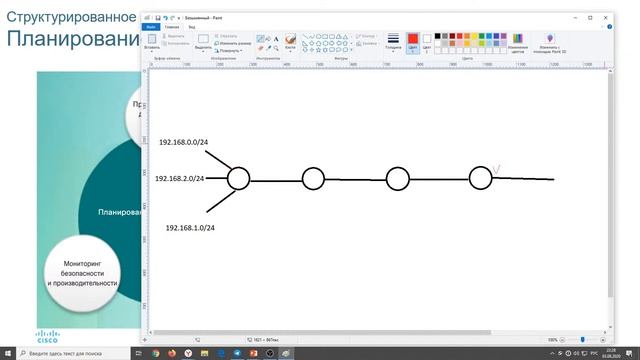Click the Select rectangle tool icon
The width and height of the screenshot is (640, 360).
tap(203, 39)
